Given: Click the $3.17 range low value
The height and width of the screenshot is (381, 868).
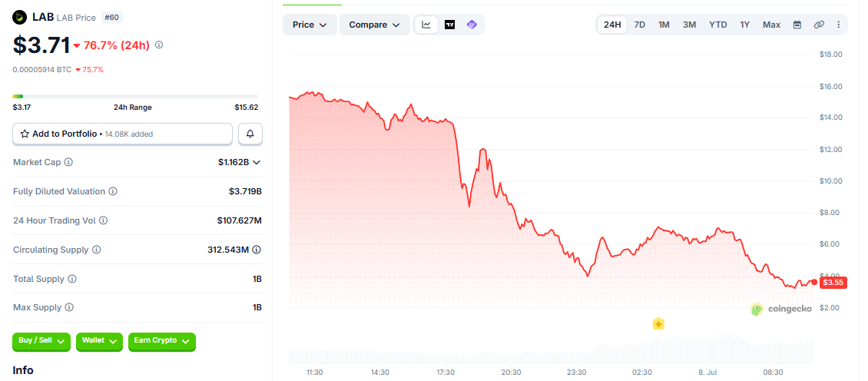Looking at the screenshot, I should coord(22,108).
